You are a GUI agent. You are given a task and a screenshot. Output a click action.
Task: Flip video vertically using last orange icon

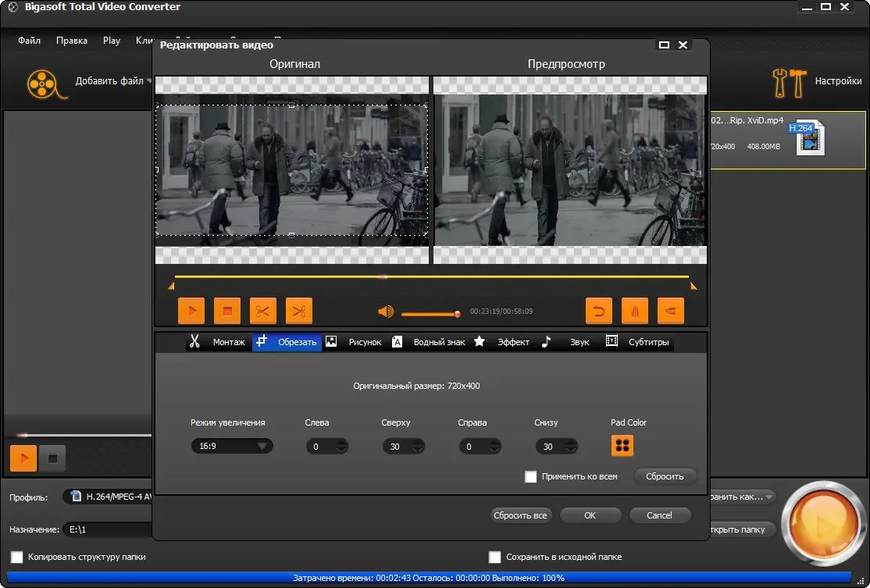coord(671,311)
